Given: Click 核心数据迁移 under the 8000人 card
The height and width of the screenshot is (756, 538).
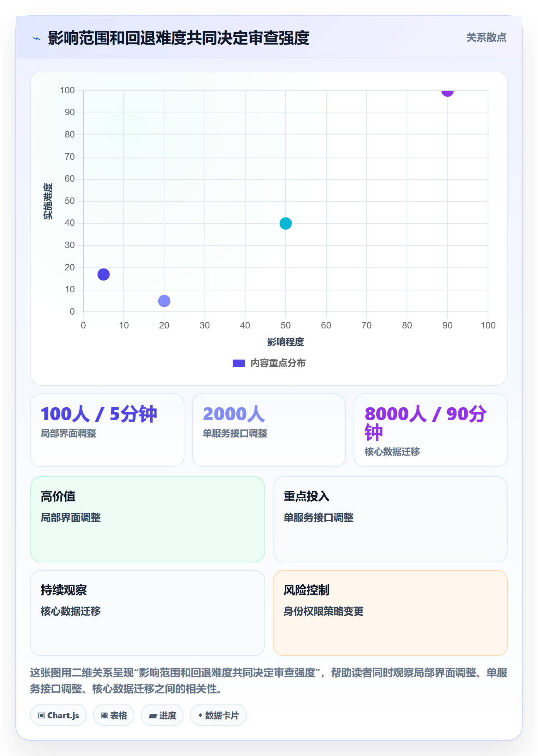Looking at the screenshot, I should (x=392, y=452).
